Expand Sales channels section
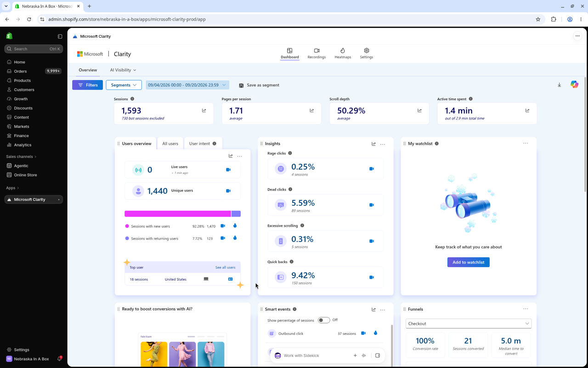The height and width of the screenshot is (368, 588). (x=21, y=157)
